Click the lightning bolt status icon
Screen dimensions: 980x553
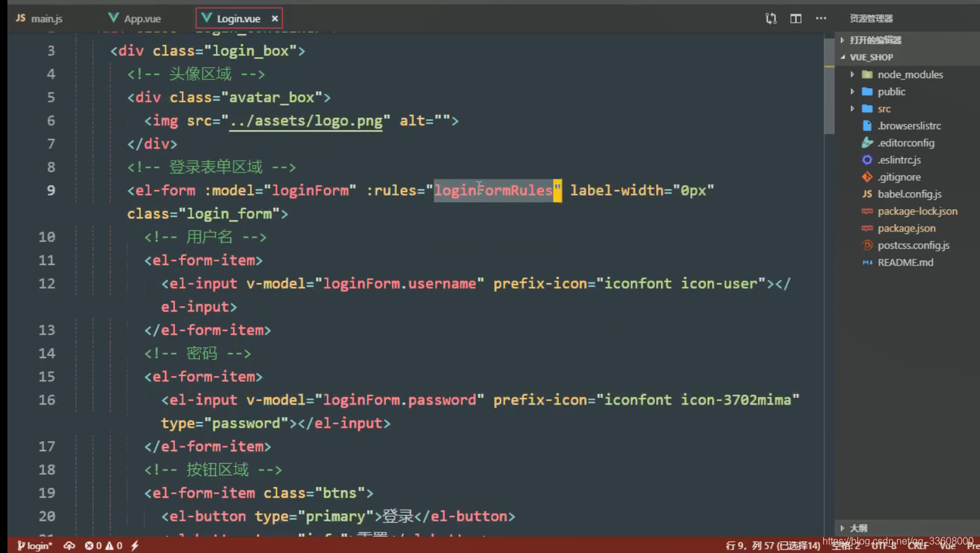pyautogui.click(x=135, y=546)
